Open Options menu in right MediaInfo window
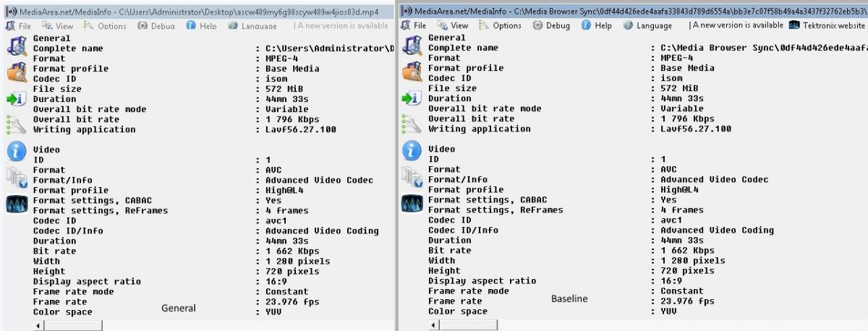Viewport: 868px width, 331px height. pos(500,25)
